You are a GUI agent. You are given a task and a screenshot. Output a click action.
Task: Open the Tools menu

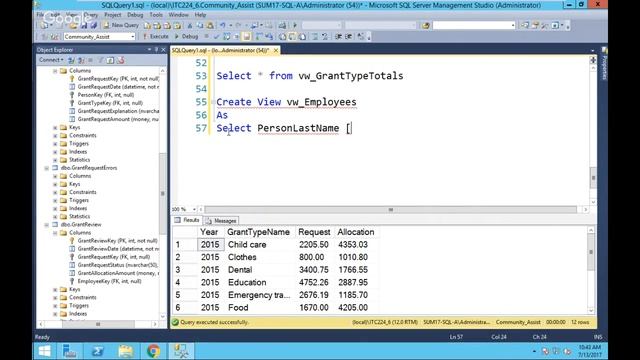tap(156, 15)
